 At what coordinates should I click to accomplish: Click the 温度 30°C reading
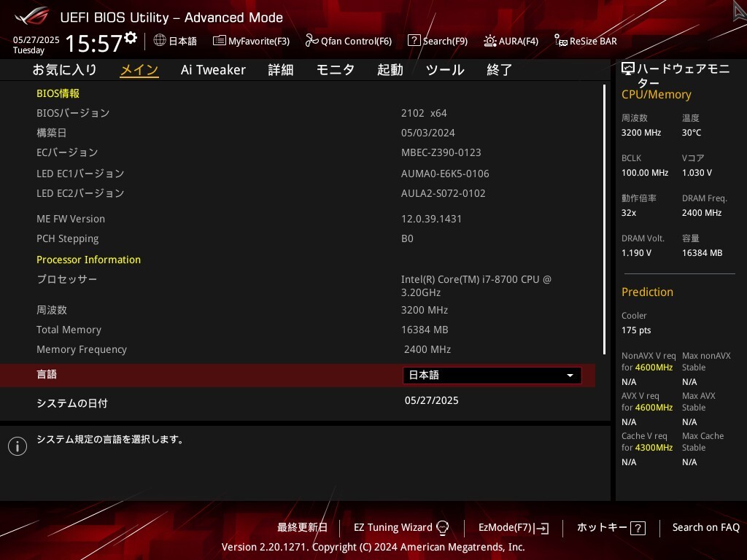692,133
